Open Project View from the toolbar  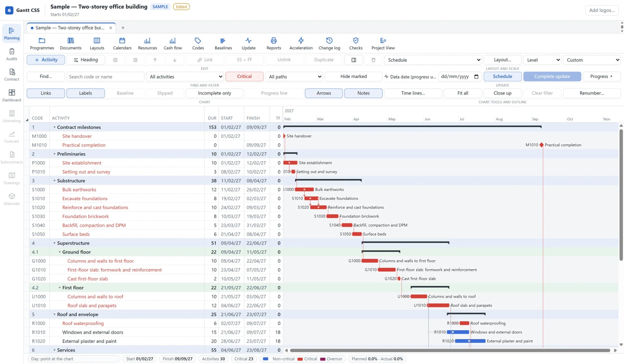383,44
